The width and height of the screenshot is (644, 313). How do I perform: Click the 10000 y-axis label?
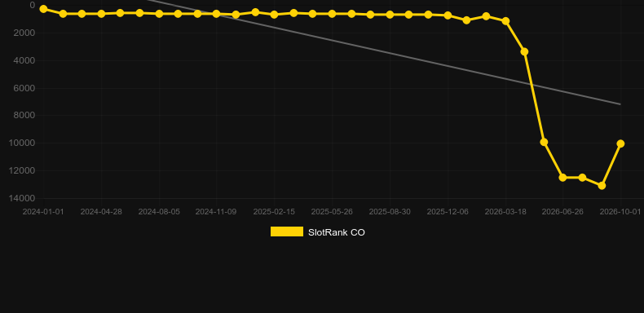click(22, 143)
